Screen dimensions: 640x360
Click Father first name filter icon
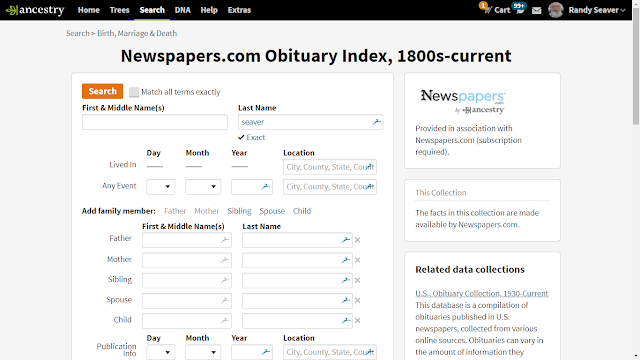coord(225,240)
